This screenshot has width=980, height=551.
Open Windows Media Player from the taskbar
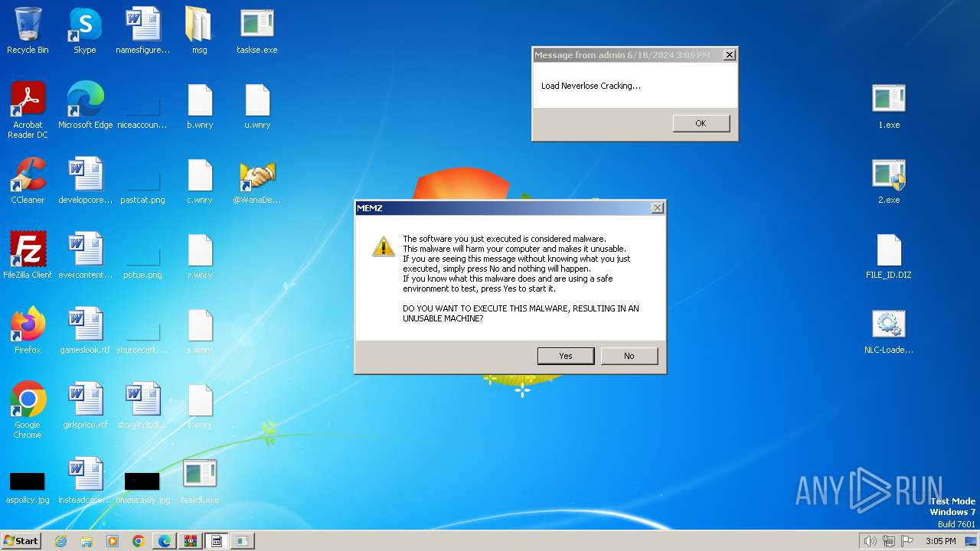pos(113,541)
